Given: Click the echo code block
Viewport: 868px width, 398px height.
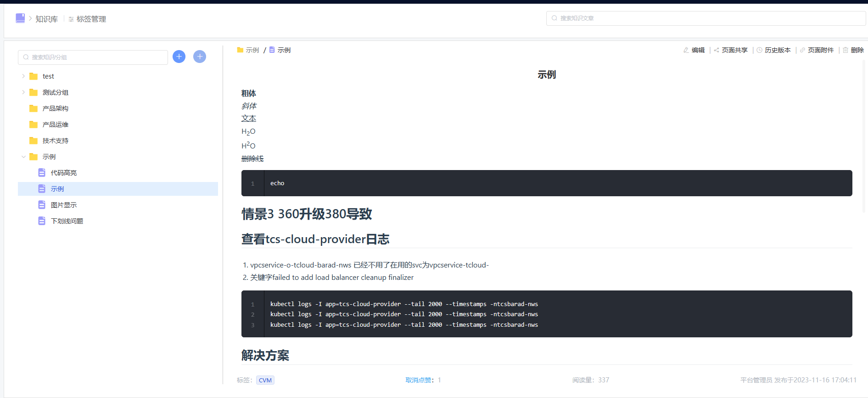Looking at the screenshot, I should point(547,183).
